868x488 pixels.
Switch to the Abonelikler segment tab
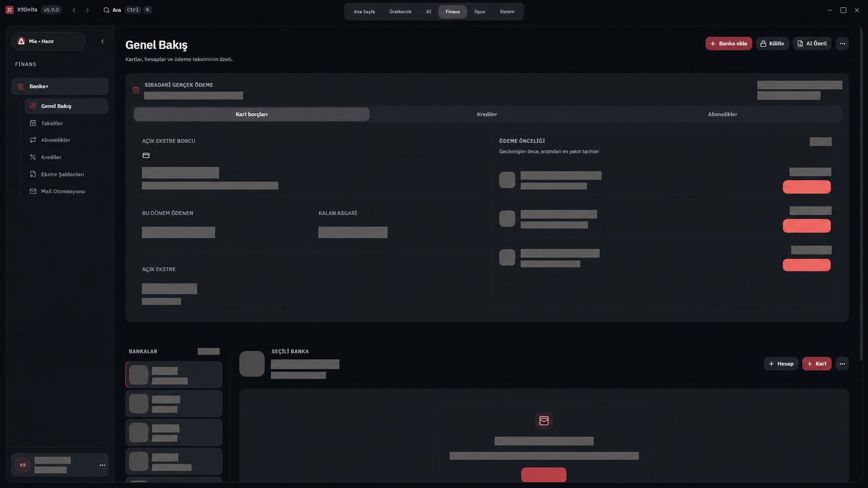click(x=722, y=114)
